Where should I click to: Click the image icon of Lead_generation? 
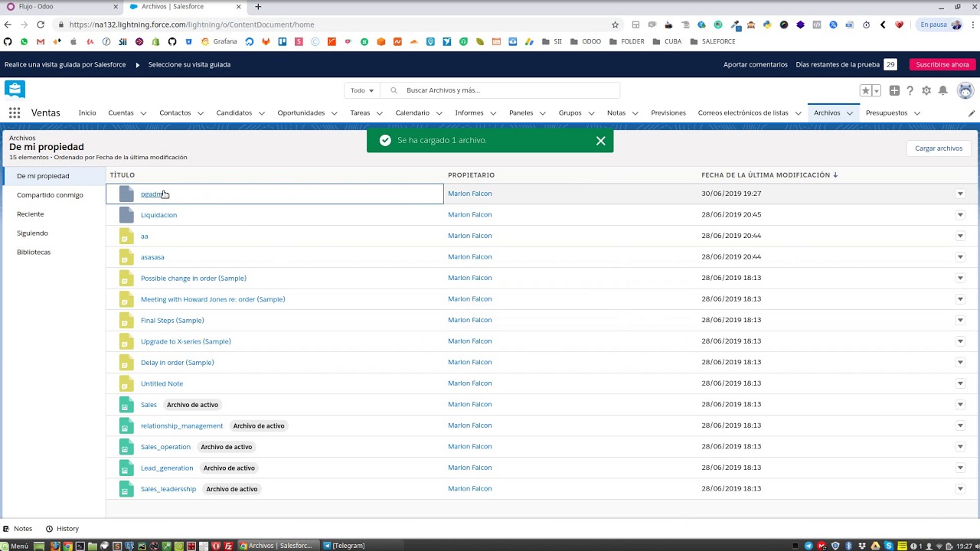pyautogui.click(x=126, y=468)
